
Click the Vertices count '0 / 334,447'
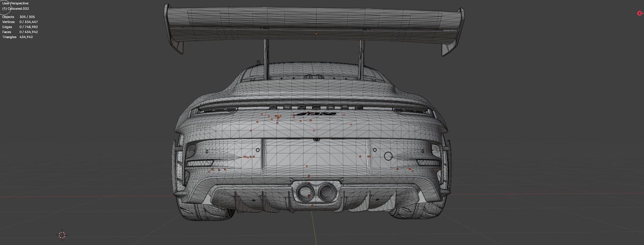point(29,22)
